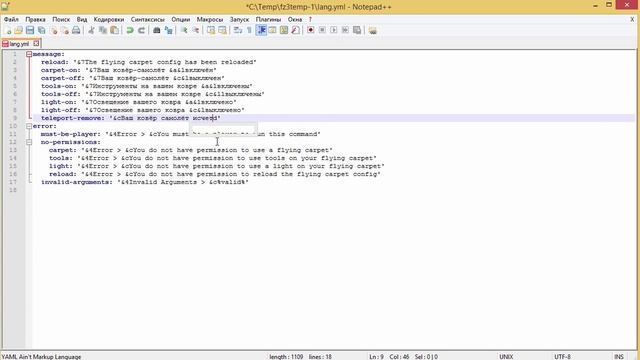Viewport: 640px width, 360px height.
Task: Click the Redo arrow icon
Action: click(x=141, y=30)
